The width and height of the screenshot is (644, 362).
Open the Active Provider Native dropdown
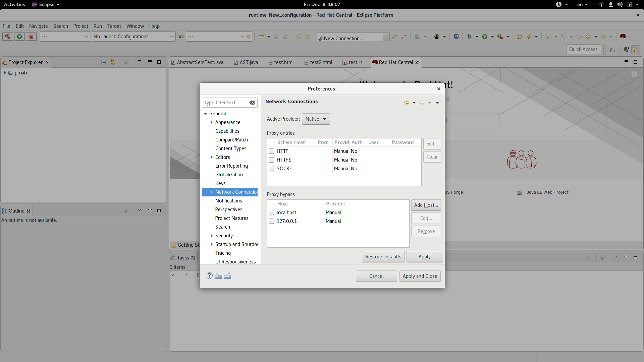[x=316, y=119]
